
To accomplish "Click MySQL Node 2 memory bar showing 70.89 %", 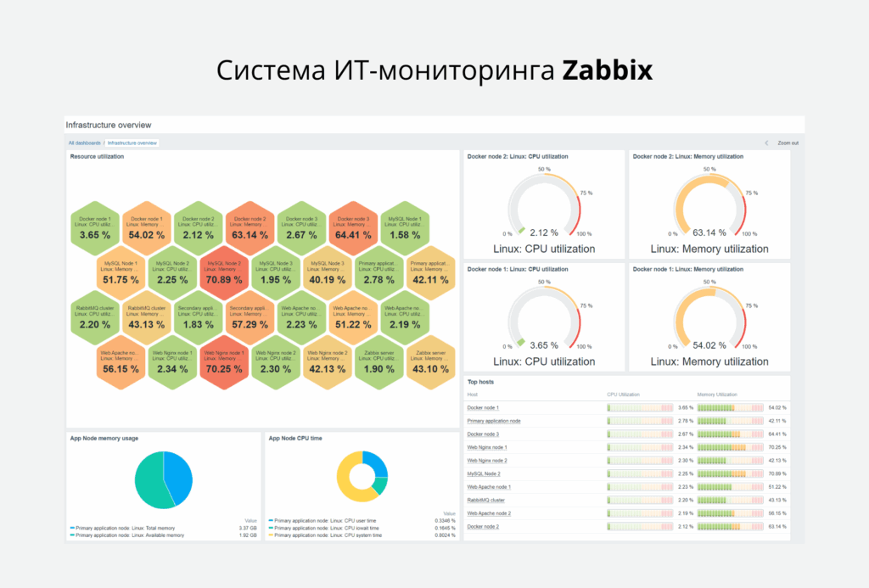I will [x=730, y=473].
